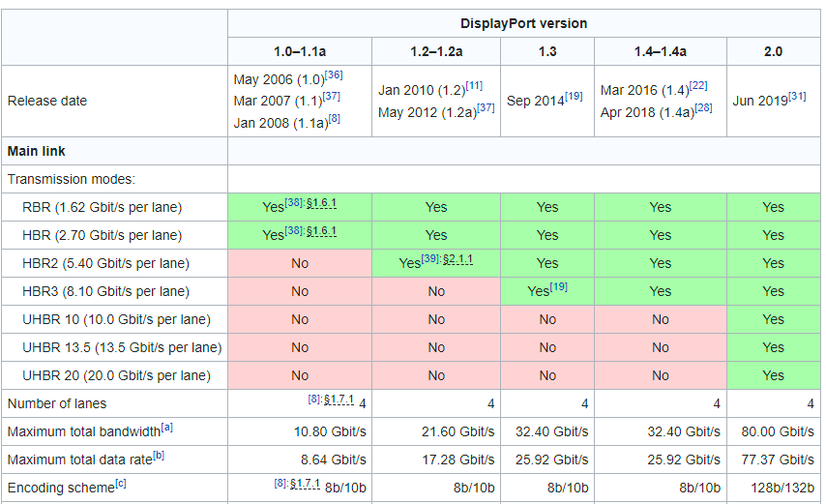Open citation [38] in the HBR row
Image resolution: width=826 pixels, height=504 pixels.
[x=293, y=230]
